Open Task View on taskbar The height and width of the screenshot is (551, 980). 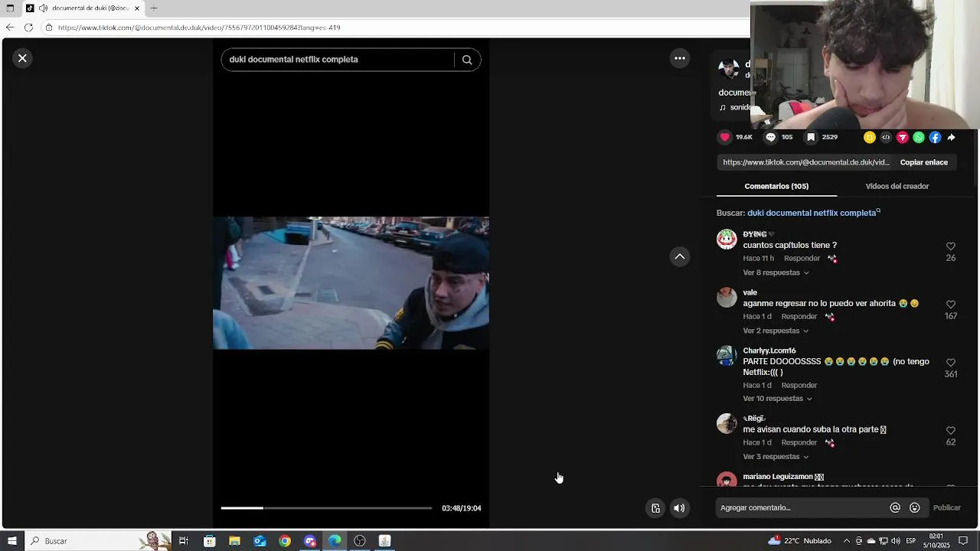coord(184,541)
